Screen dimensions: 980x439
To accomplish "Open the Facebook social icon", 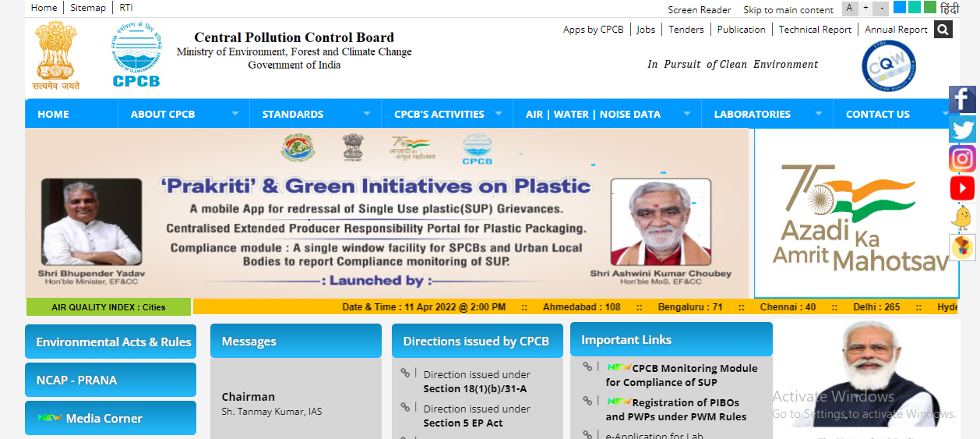I will coord(962,100).
